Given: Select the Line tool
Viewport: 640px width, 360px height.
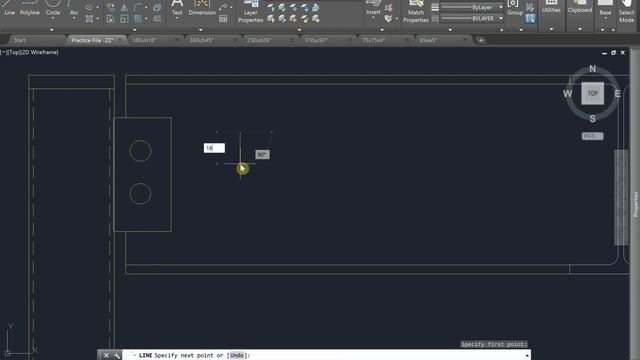Looking at the screenshot, I should pyautogui.click(x=9, y=8).
